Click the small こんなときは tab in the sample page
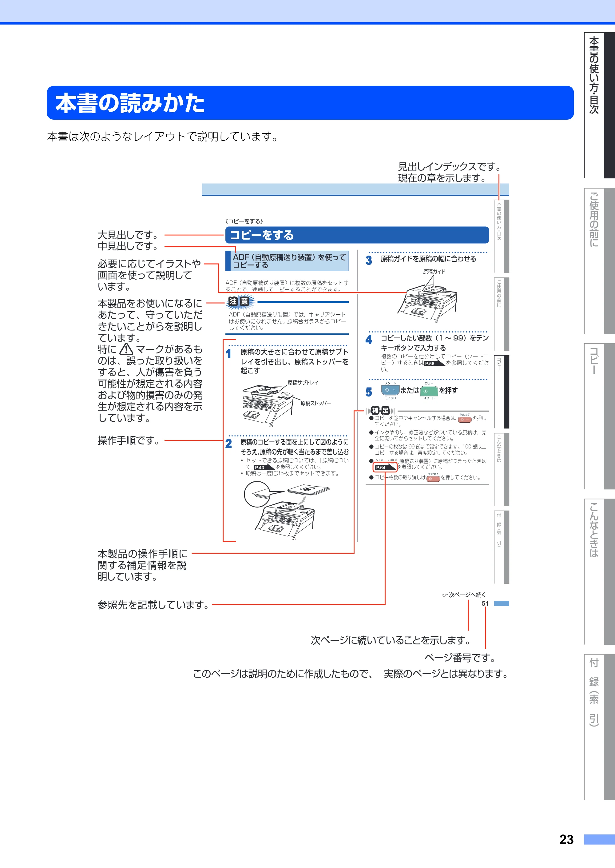The width and height of the screenshot is (615, 868). click(x=502, y=469)
